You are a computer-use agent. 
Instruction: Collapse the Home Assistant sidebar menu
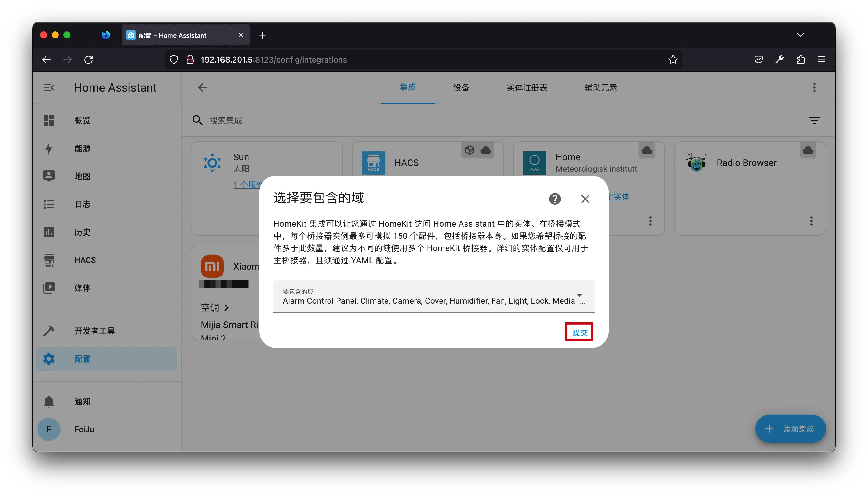pyautogui.click(x=49, y=88)
